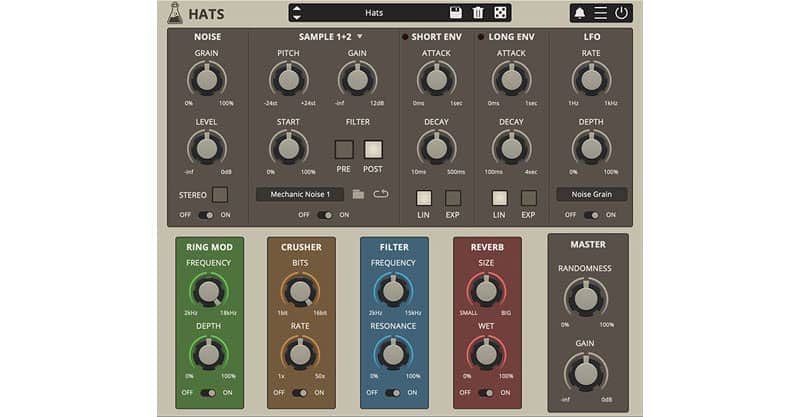
Task: Enable the RING MOD on/off switch
Action: (208, 393)
